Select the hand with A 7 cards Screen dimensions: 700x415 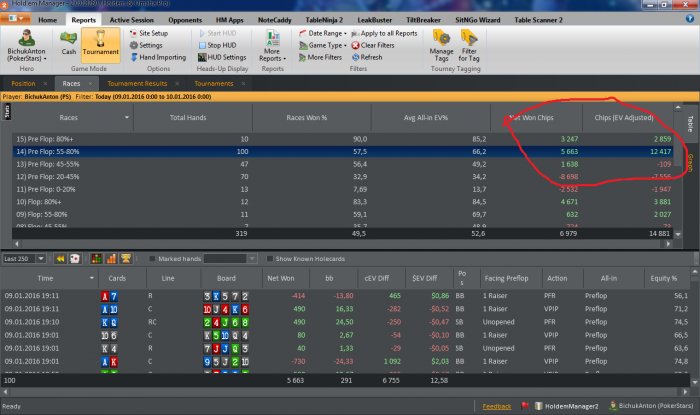[x=346, y=296]
